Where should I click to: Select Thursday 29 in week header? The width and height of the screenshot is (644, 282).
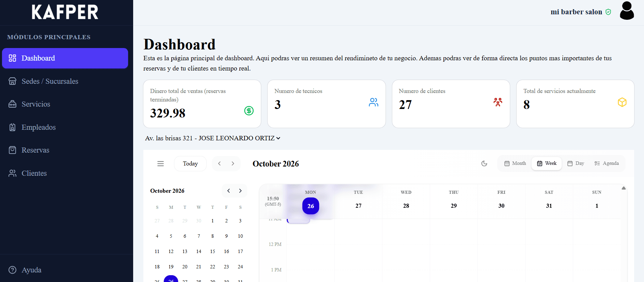[x=454, y=206]
